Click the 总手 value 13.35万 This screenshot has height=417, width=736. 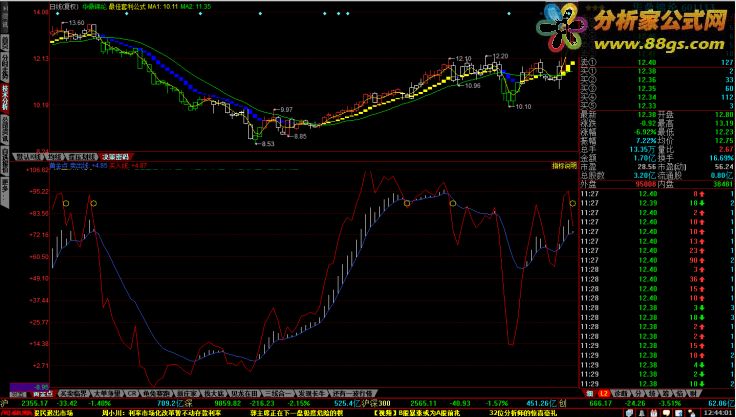[644, 149]
